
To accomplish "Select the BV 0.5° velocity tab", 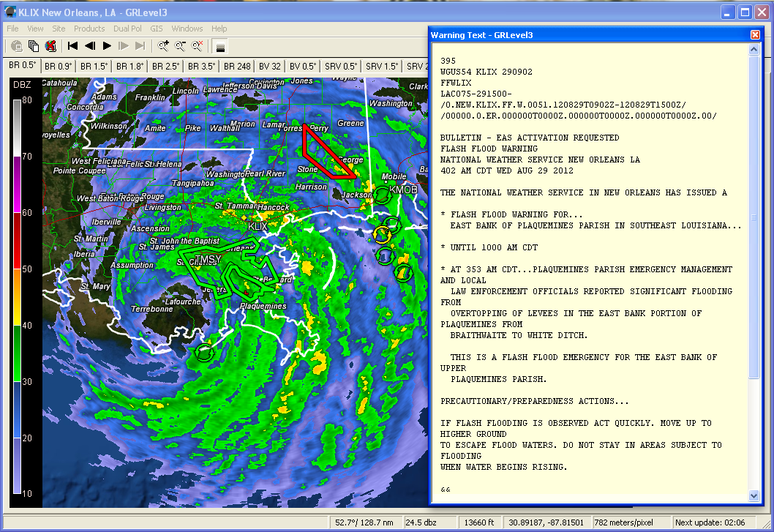I will (x=302, y=66).
